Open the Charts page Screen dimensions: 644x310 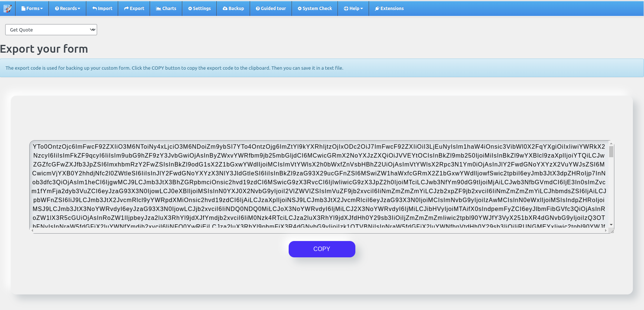coord(166,8)
